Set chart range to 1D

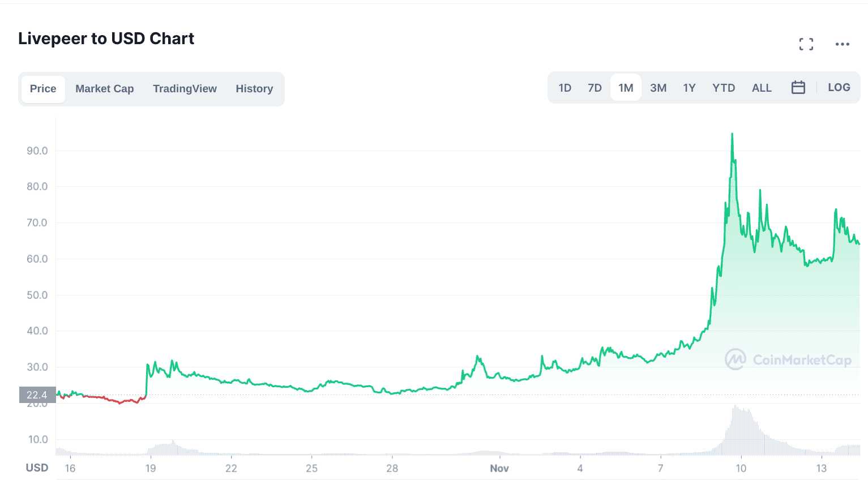pos(565,88)
